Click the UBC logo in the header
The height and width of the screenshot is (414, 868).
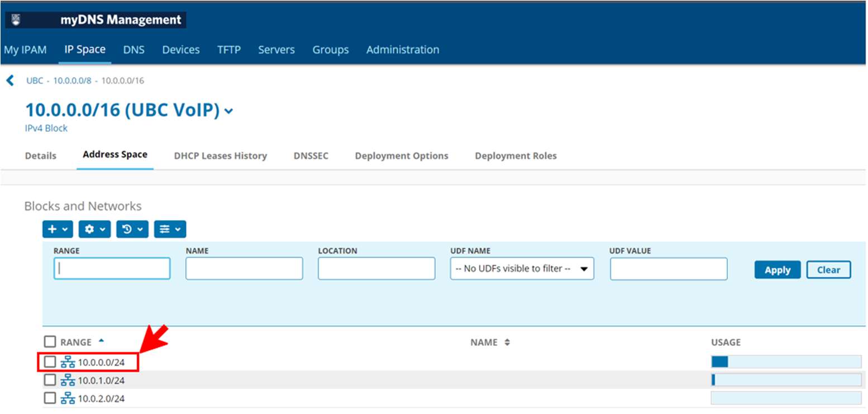pos(16,20)
